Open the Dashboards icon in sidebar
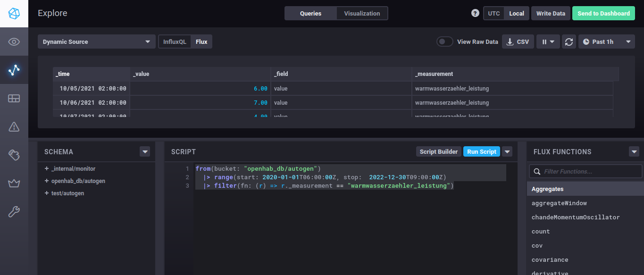Viewport: 644px width, 275px height. click(14, 98)
